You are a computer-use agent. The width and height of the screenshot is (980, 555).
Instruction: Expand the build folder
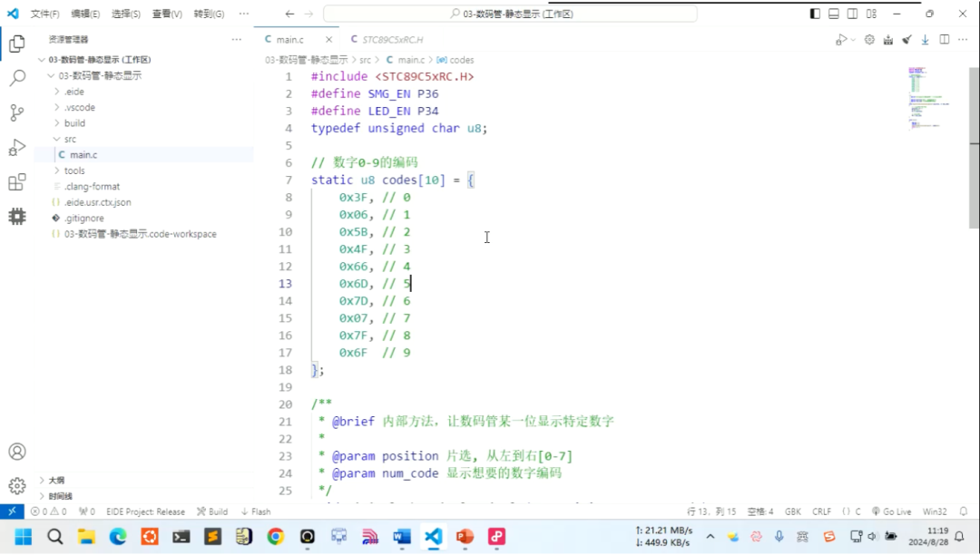(x=74, y=123)
